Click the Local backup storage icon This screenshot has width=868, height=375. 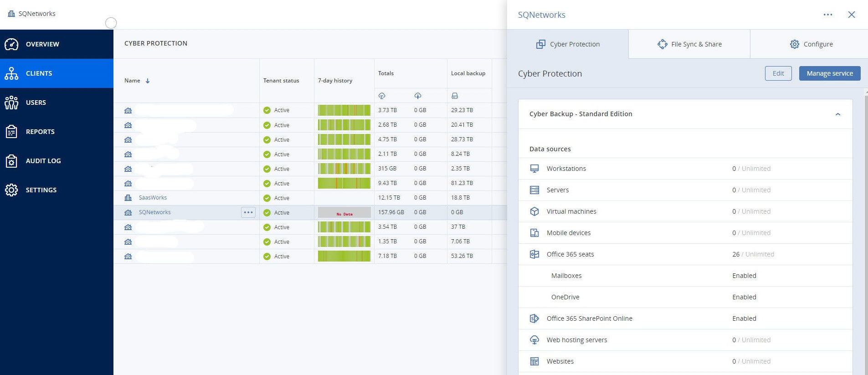(x=454, y=96)
